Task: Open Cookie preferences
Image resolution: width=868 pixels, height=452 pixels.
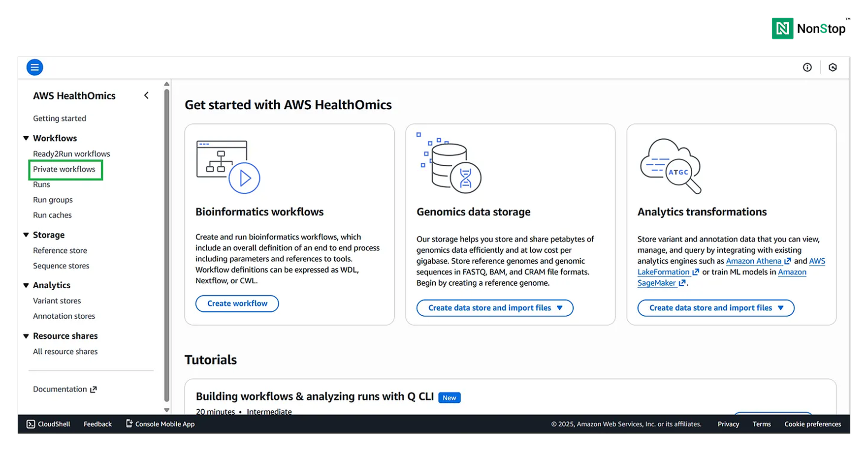Action: pyautogui.click(x=813, y=424)
